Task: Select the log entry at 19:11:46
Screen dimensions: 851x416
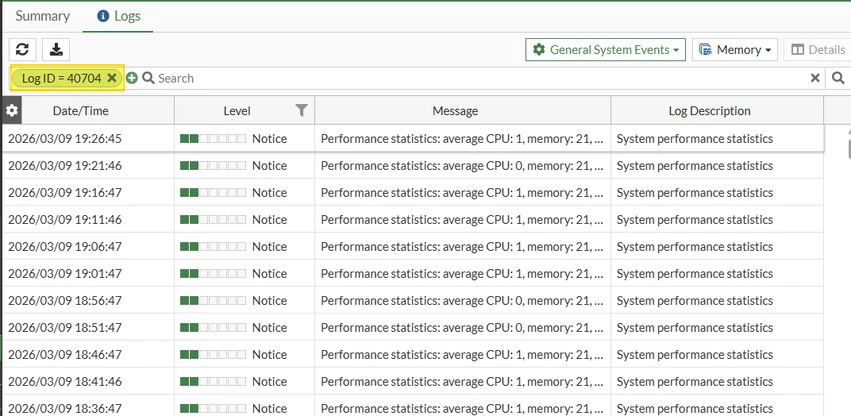Action: pyautogui.click(x=413, y=219)
